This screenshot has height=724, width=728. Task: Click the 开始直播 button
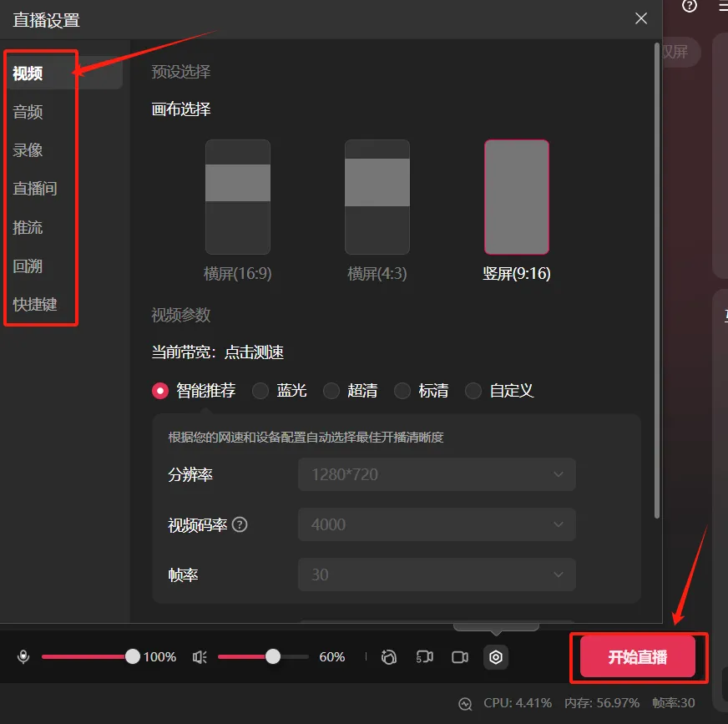tap(638, 656)
